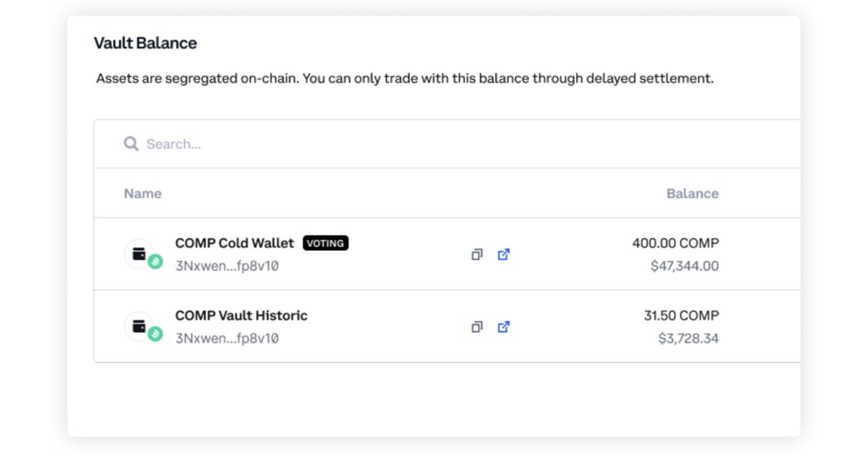Click the green COMP token badge on Cold Wallet
The height and width of the screenshot is (456, 868).
(x=156, y=262)
